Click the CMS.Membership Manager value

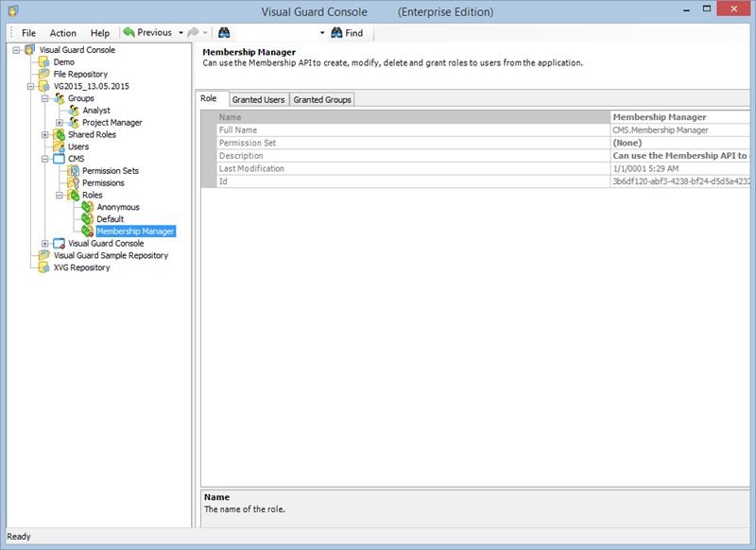(x=661, y=130)
